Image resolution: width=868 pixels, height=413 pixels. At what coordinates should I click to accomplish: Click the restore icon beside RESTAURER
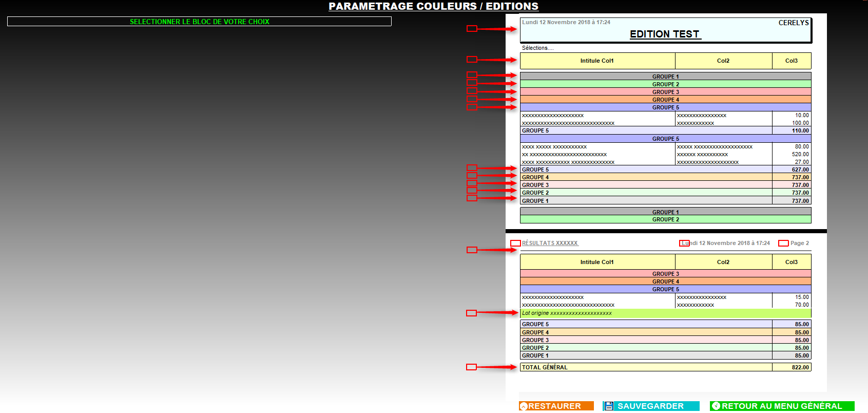(524, 406)
